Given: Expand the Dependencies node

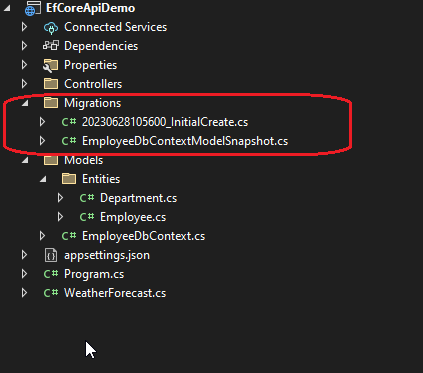Looking at the screenshot, I should pyautogui.click(x=24, y=46).
